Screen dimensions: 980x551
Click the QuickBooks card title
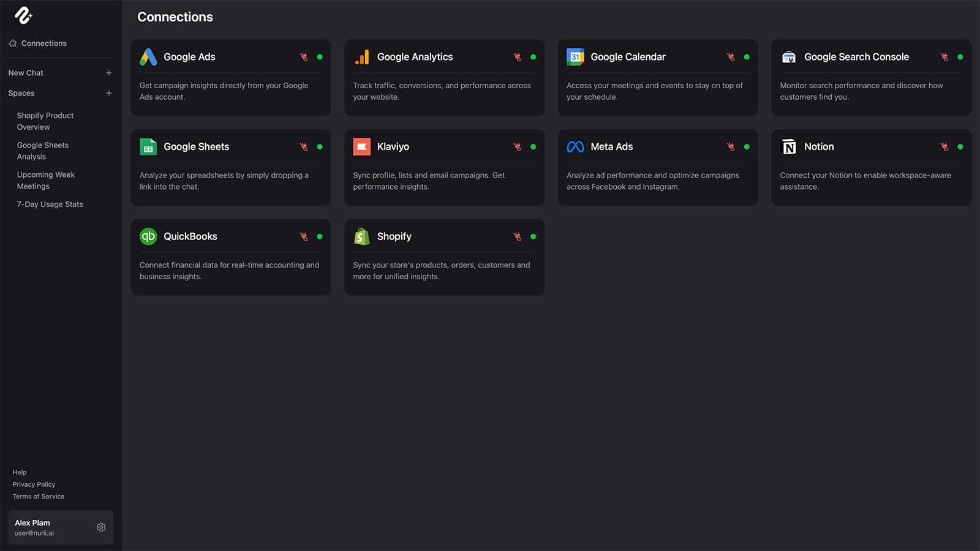190,236
